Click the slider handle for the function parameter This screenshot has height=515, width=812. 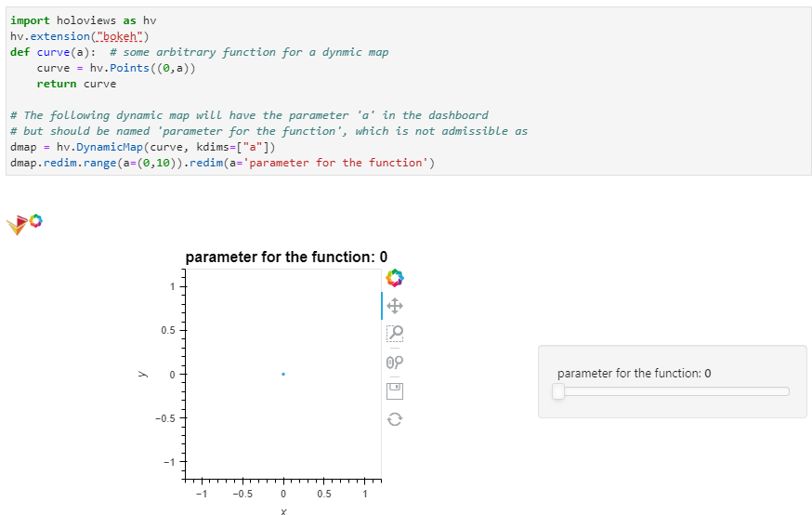tap(558, 391)
